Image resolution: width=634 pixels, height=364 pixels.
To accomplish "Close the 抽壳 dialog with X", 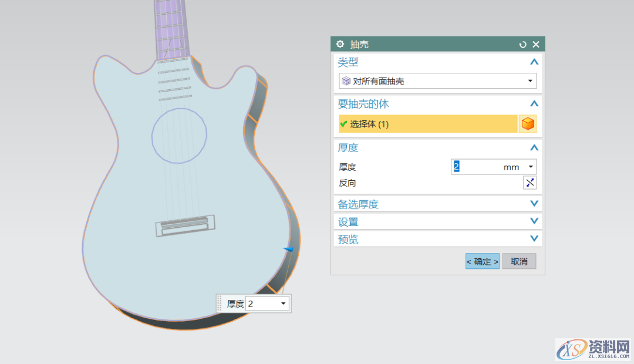I will pos(535,45).
